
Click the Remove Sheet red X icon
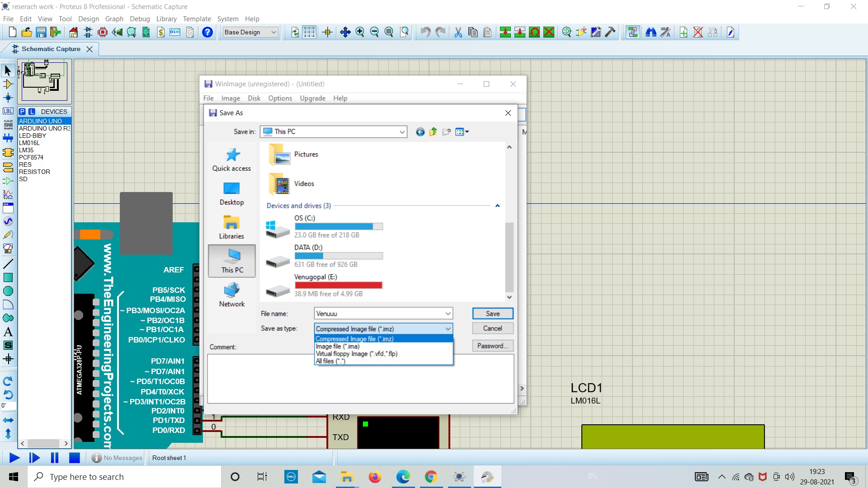pyautogui.click(x=698, y=32)
